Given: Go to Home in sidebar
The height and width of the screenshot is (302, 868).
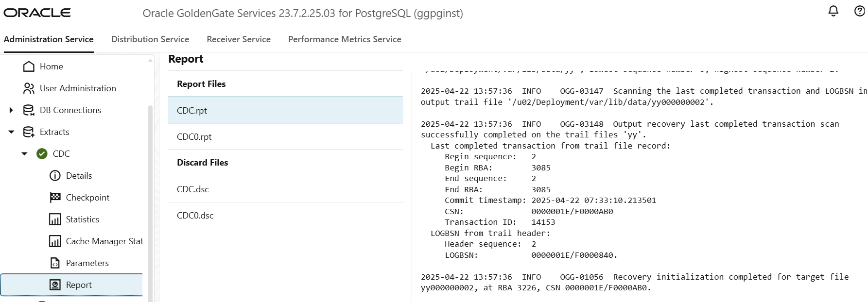Looking at the screenshot, I should 52,67.
